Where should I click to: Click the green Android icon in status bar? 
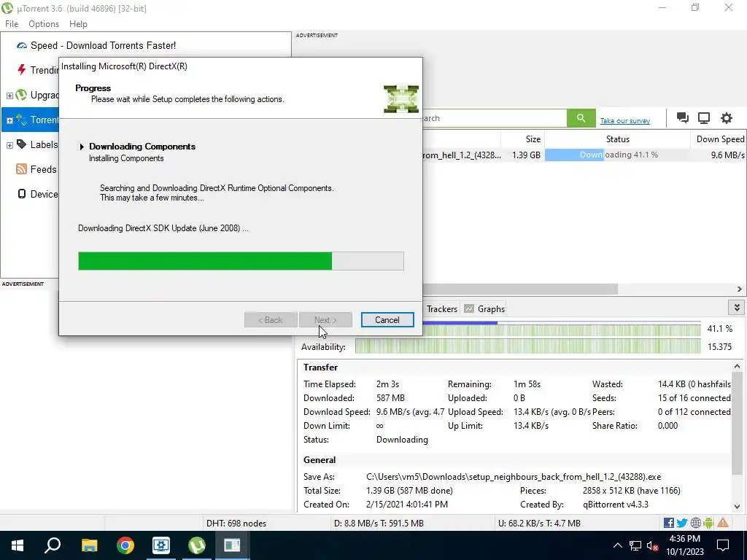click(708, 523)
